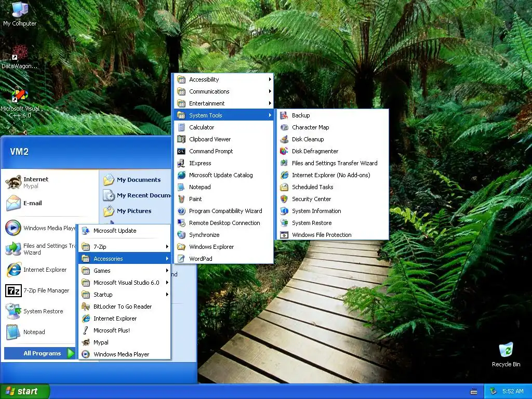The width and height of the screenshot is (532, 399).
Task: Expand Microsoft Visual Studio 6.0 folder
Action: pos(125,282)
